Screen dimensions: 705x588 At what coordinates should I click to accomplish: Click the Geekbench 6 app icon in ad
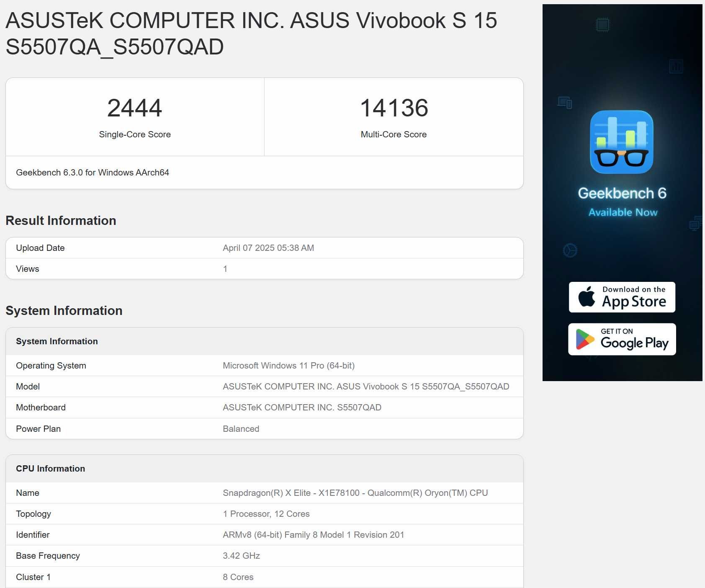(622, 142)
